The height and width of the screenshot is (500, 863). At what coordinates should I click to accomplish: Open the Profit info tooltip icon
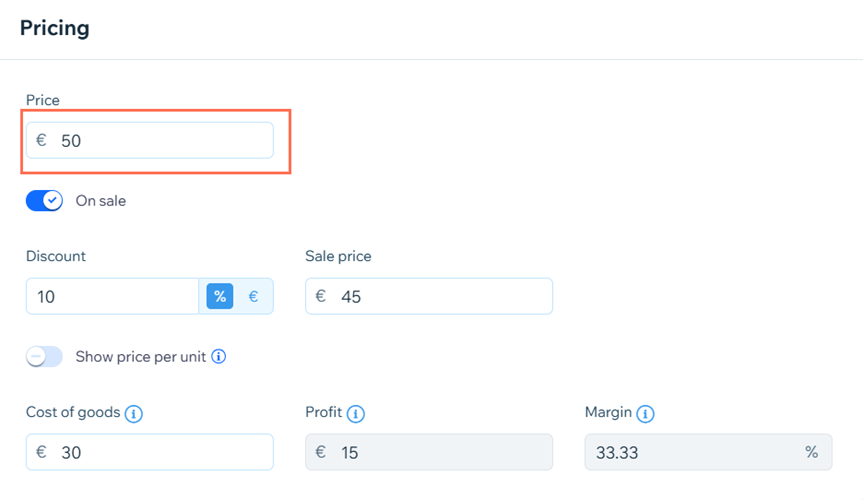click(356, 413)
